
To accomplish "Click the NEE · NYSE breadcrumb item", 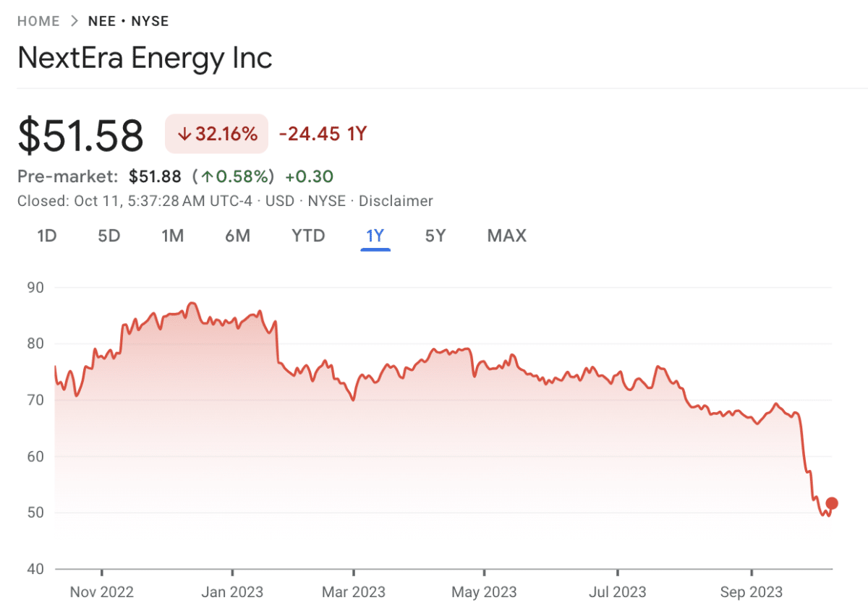I will [128, 21].
